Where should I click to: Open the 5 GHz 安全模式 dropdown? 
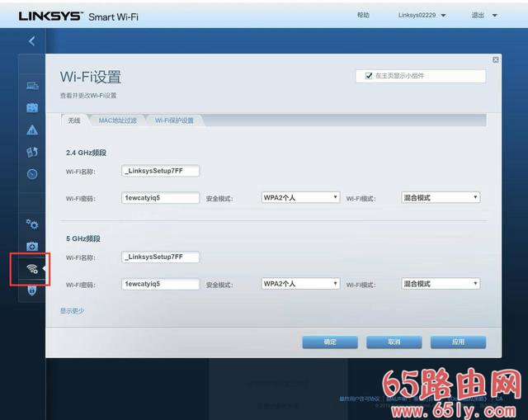[300, 284]
